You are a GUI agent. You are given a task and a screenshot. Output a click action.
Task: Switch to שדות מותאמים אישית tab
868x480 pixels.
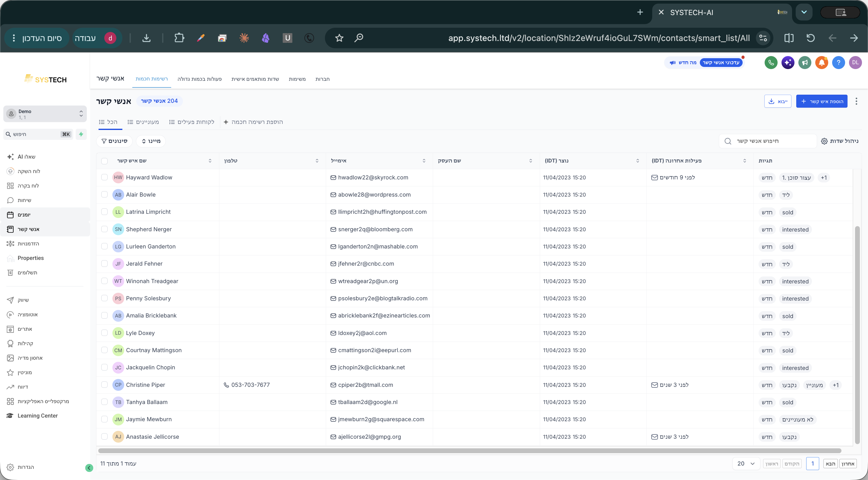pos(255,79)
